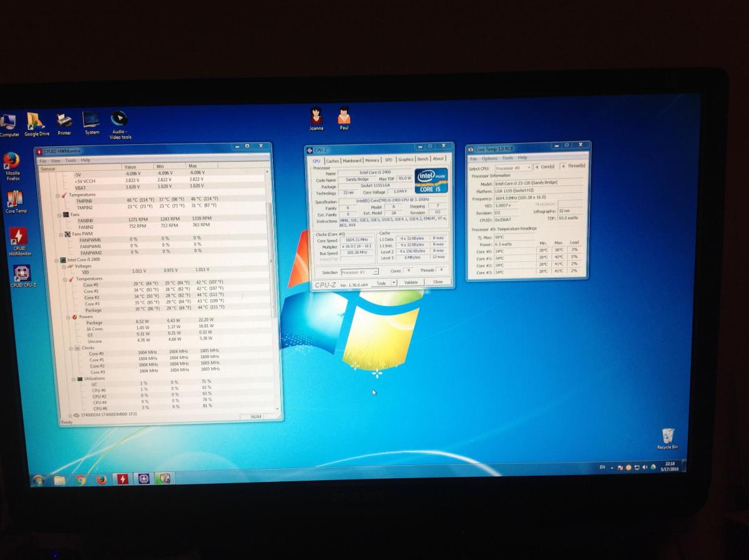Switch to Core Temp taskbar button
This screenshot has width=749, height=560.
point(165,478)
